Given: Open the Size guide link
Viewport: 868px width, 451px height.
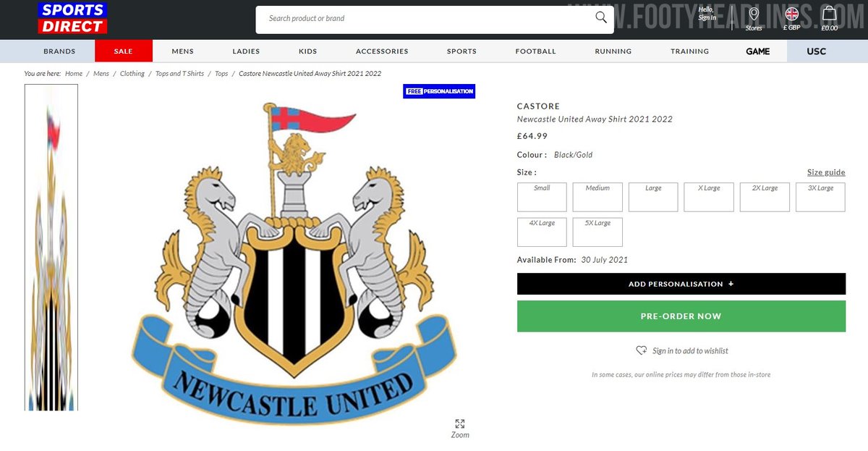Looking at the screenshot, I should click(826, 172).
